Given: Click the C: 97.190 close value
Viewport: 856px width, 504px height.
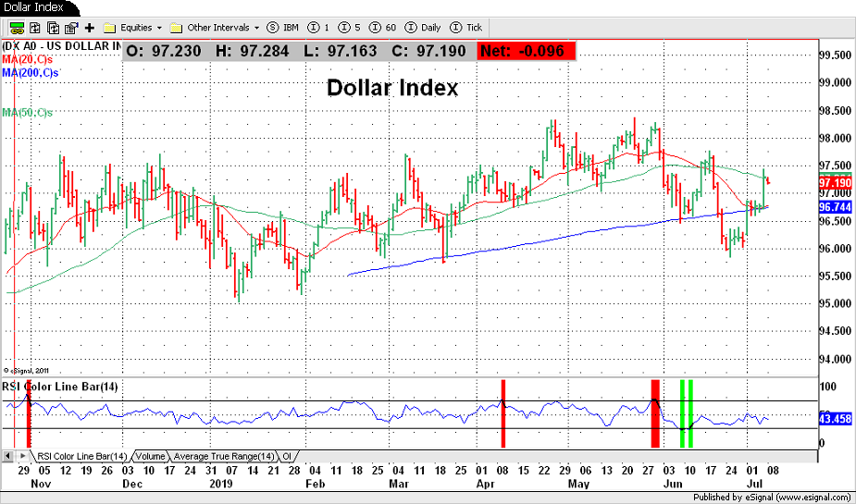Looking at the screenshot, I should pyautogui.click(x=429, y=51).
